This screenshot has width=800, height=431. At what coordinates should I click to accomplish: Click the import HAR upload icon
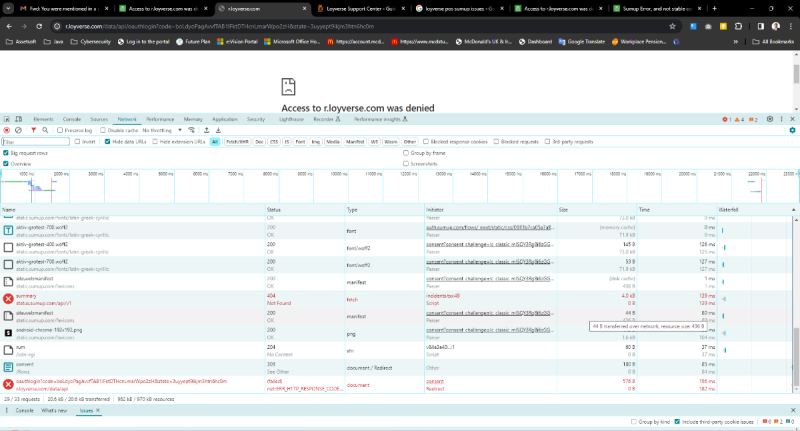206,130
